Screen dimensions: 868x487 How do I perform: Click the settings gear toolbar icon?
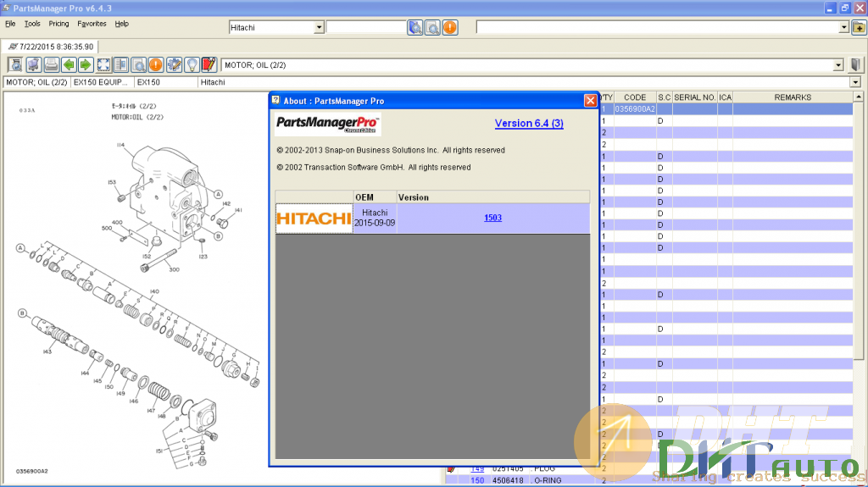(x=174, y=64)
